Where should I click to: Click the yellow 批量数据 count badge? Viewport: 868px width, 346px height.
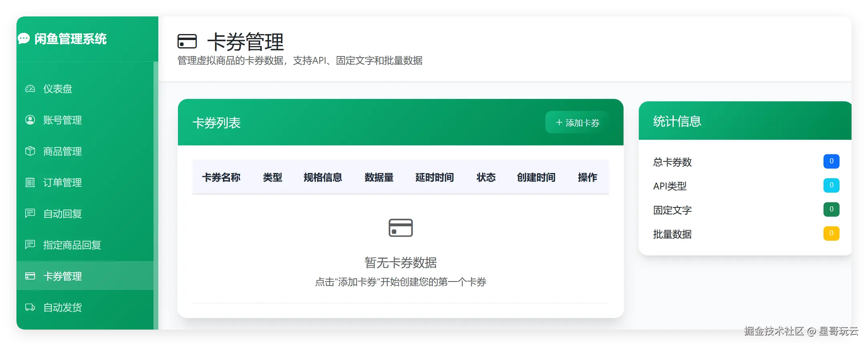tap(832, 233)
